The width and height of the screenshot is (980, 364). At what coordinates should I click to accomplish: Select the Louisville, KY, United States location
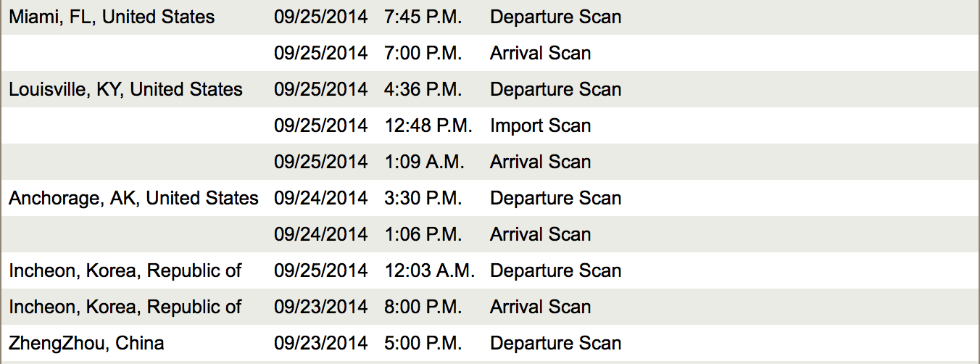(125, 89)
